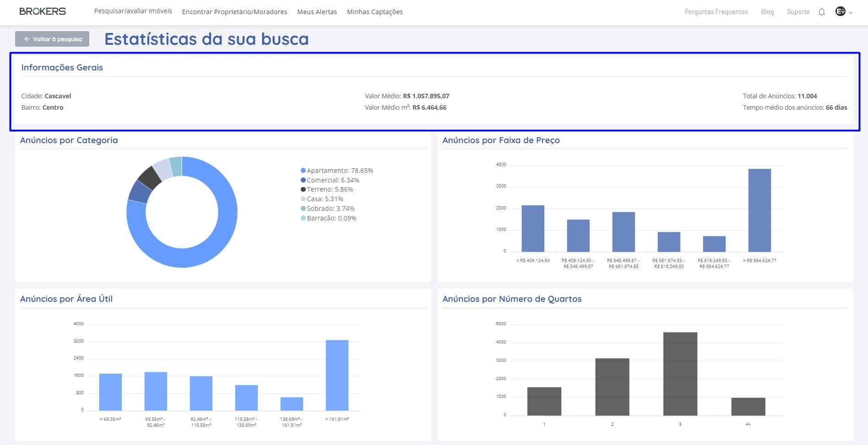This screenshot has height=445, width=868.
Task: Click the Terreno legend dark dot
Action: click(x=303, y=189)
